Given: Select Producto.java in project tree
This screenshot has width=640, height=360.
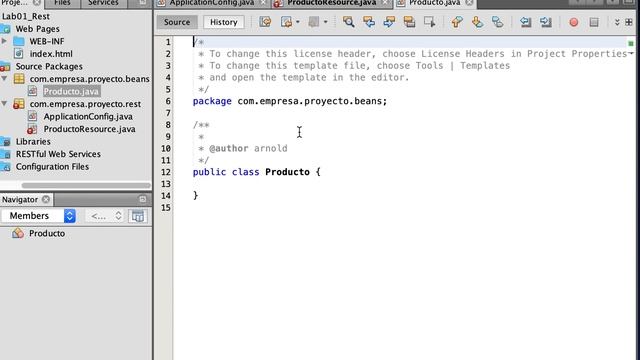Looking at the screenshot, I should [x=71, y=91].
